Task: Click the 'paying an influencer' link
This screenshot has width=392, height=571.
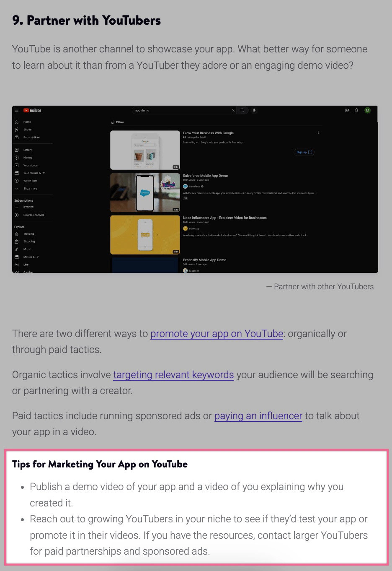Action: (258, 416)
